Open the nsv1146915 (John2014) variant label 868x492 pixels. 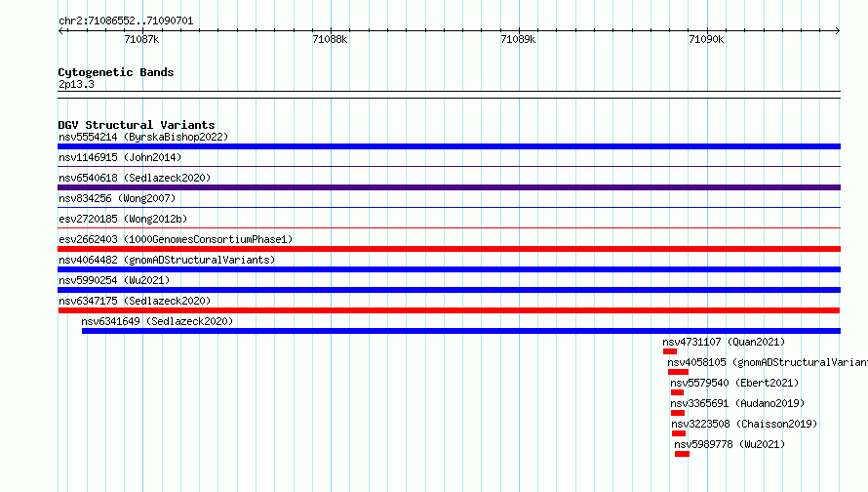pos(120,157)
